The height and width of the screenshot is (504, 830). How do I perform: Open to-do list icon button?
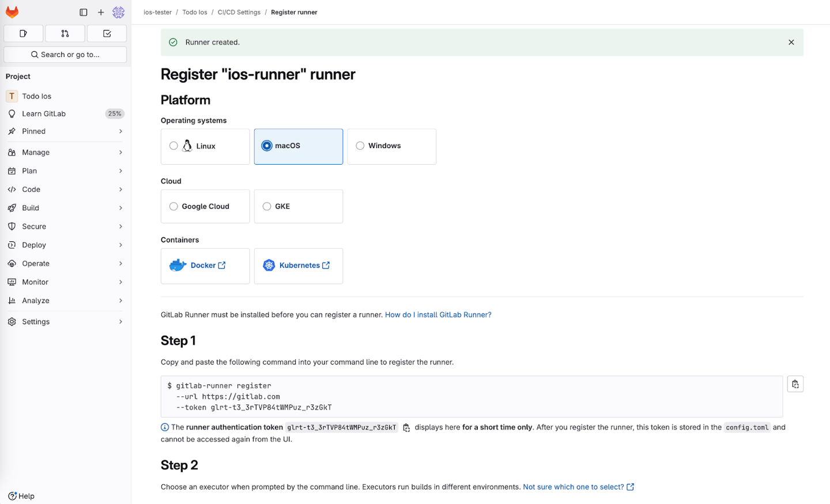[x=107, y=33]
